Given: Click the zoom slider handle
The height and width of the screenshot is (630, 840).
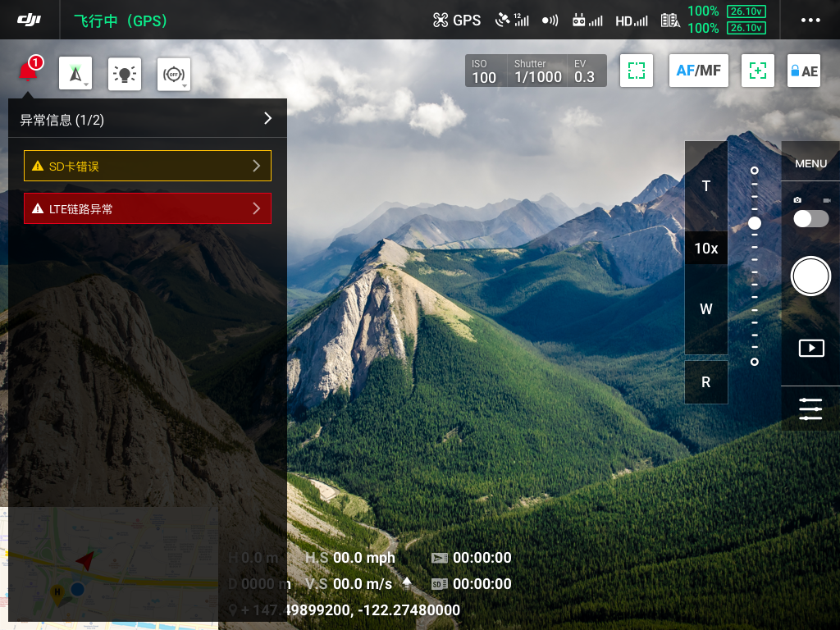Looking at the screenshot, I should 755,223.
